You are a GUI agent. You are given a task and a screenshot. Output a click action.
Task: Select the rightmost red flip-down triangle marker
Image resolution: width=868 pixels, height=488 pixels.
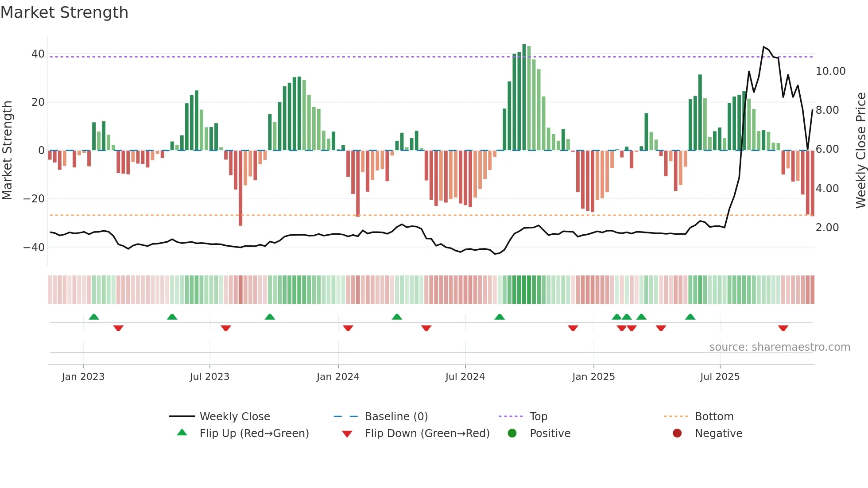(783, 328)
